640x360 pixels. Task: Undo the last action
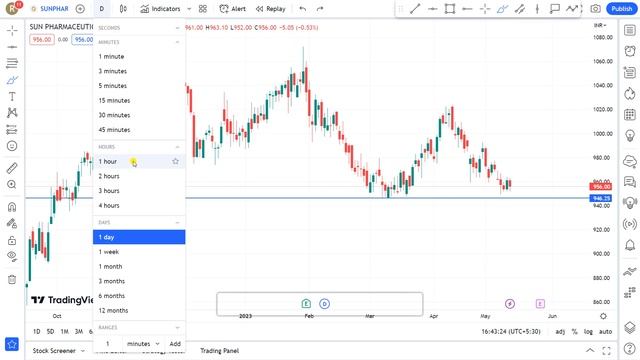[x=302, y=9]
